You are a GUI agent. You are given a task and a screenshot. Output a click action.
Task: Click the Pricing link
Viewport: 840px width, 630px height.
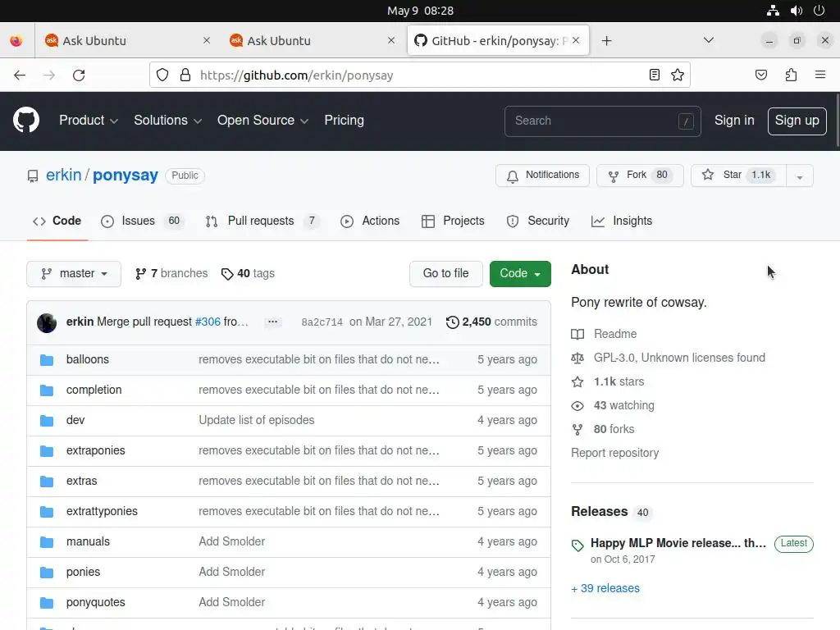point(344,121)
